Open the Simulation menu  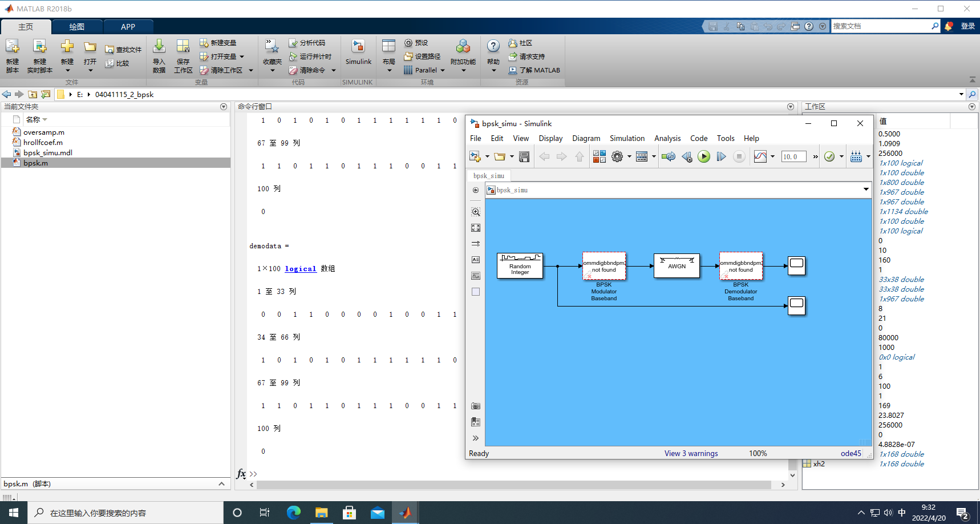pos(627,138)
